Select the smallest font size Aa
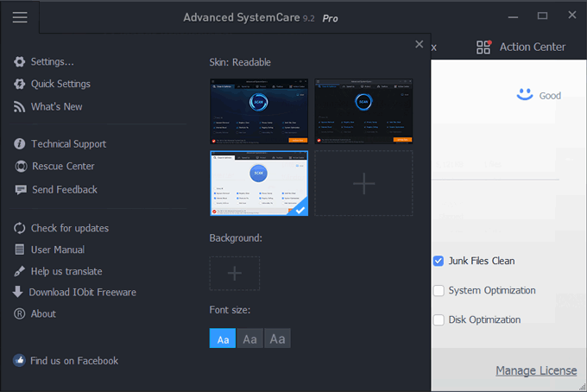 (223, 338)
